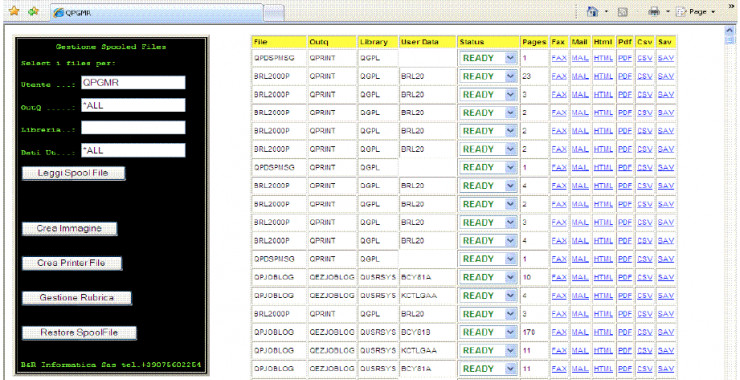The width and height of the screenshot is (740, 380).
Task: Click the Restore SpoolFile button
Action: (x=79, y=333)
